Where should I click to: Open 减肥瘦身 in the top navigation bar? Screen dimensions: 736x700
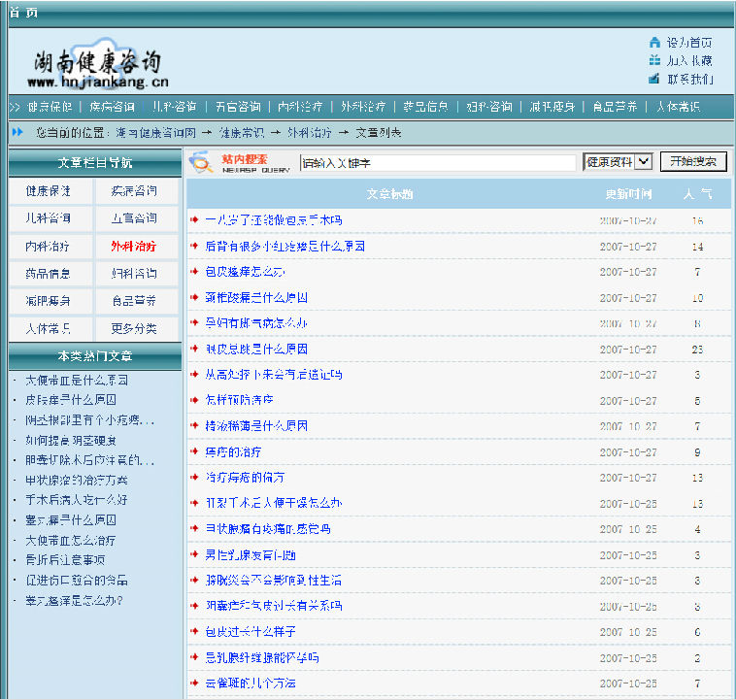552,107
